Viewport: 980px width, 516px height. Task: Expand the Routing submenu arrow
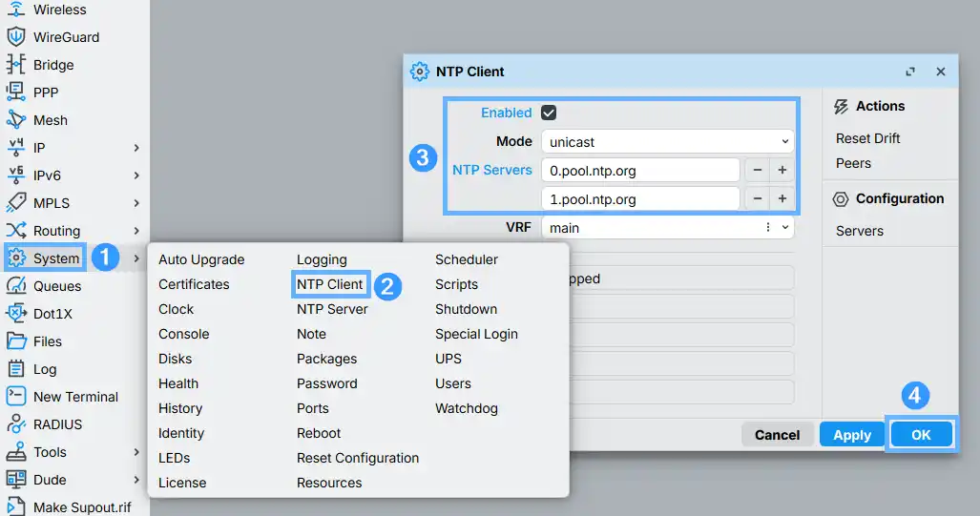136,231
